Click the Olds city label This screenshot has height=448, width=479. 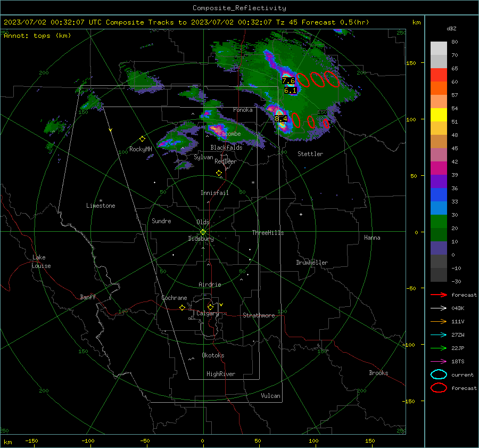203,222
